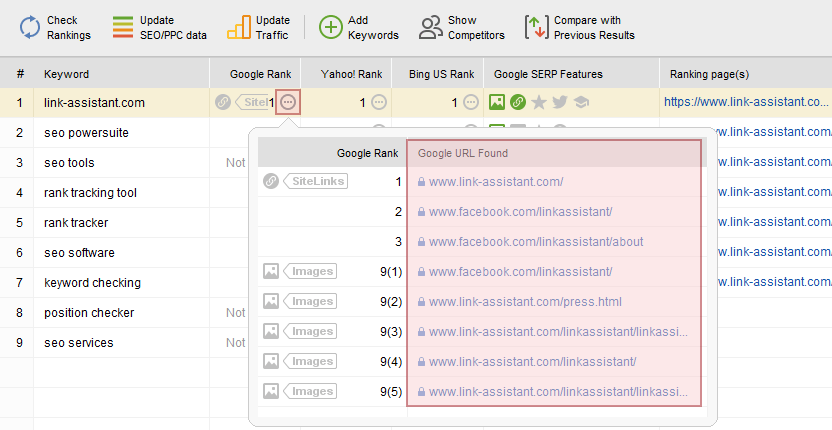Click the Check Rankings refresh icon

[x=30, y=27]
